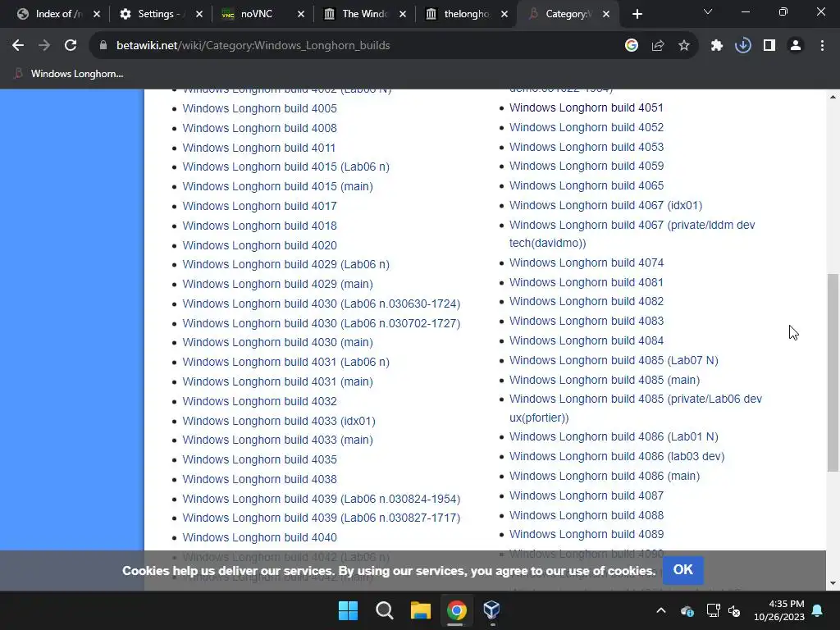Close the noVNC tab
This screenshot has height=630, width=840.
(301, 15)
